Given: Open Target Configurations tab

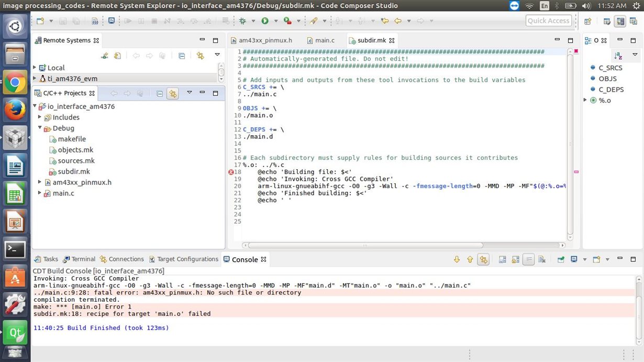Looking at the screenshot, I should pos(183,259).
